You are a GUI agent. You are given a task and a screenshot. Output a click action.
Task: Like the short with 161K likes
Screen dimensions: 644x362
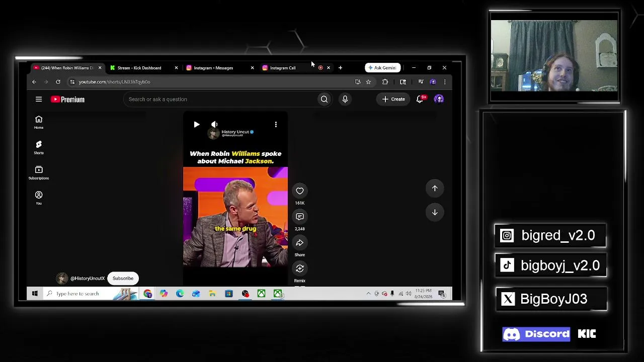click(300, 191)
